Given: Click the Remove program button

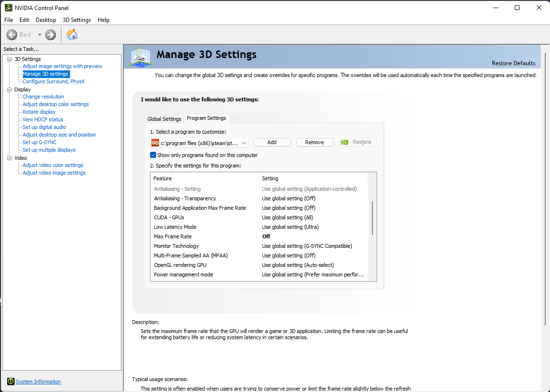Looking at the screenshot, I should coord(314,142).
